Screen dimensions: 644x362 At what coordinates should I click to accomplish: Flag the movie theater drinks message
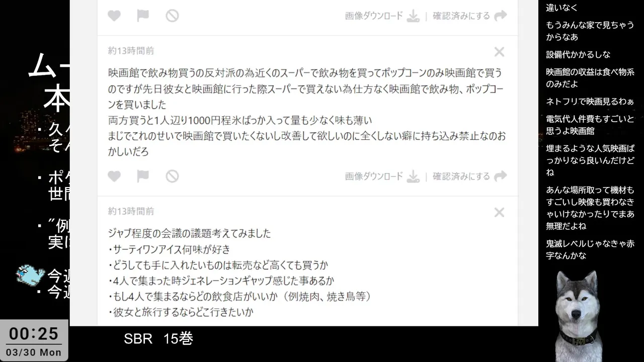(143, 176)
